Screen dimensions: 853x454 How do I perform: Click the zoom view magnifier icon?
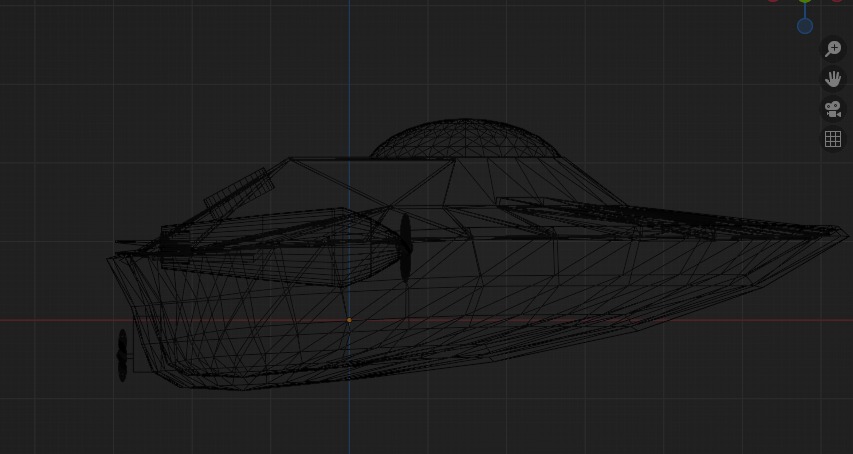(833, 48)
